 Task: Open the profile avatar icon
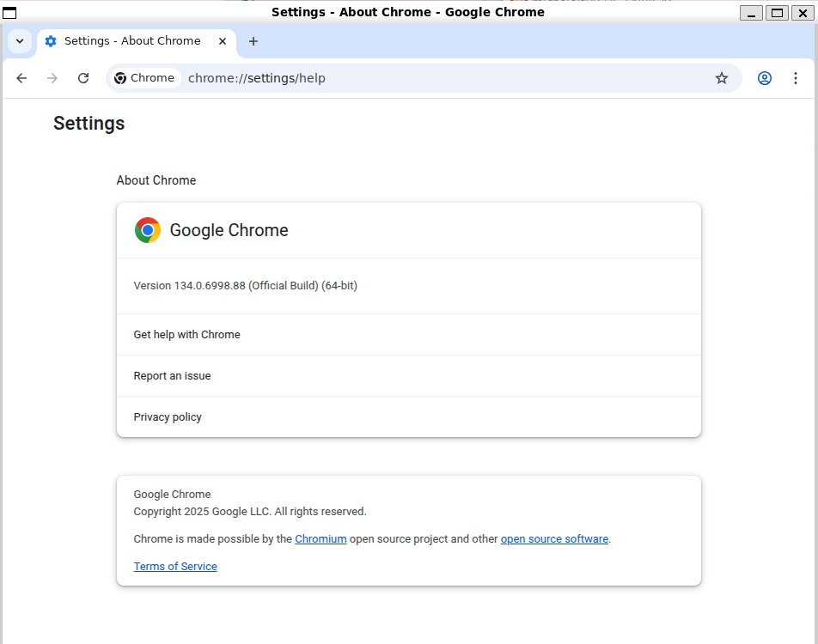[764, 78]
